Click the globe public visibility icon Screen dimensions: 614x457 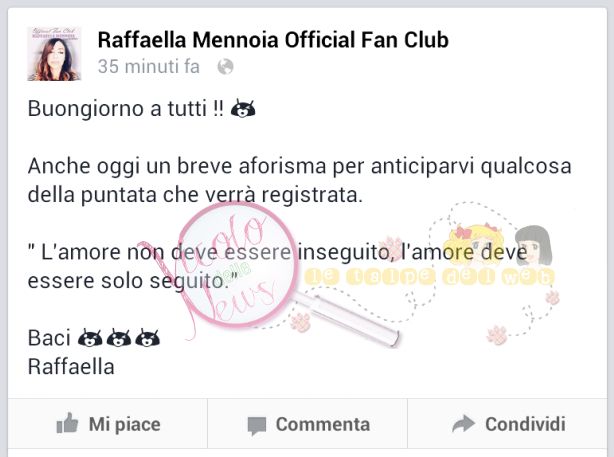click(226, 67)
